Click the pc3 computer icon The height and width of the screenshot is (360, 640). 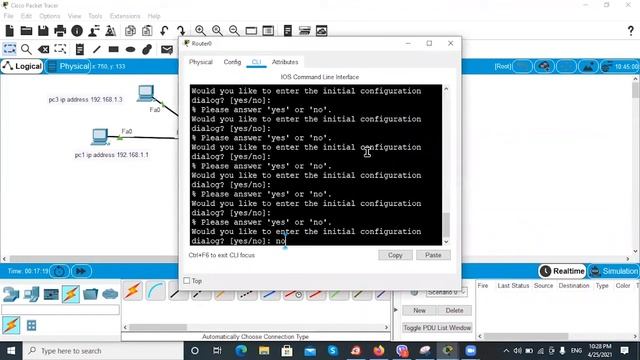click(x=145, y=93)
